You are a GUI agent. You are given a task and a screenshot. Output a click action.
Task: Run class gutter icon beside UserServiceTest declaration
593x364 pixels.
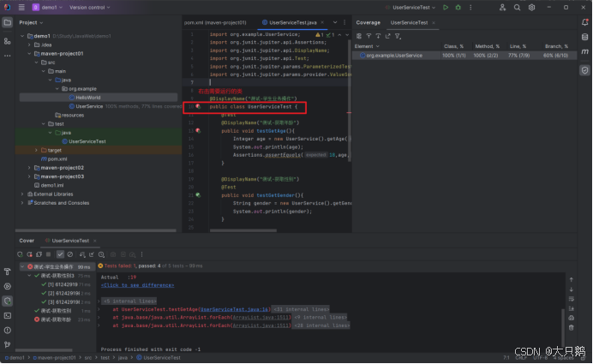tap(198, 106)
